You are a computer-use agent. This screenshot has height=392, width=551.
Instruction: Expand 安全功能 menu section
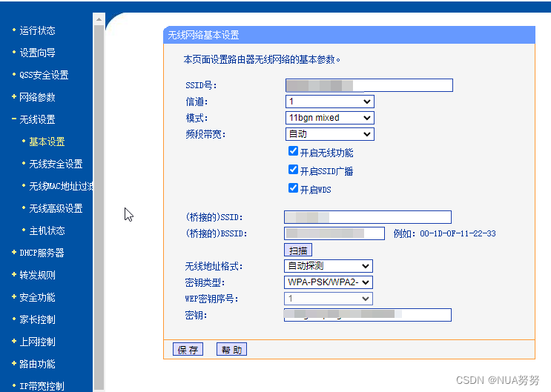(37, 297)
